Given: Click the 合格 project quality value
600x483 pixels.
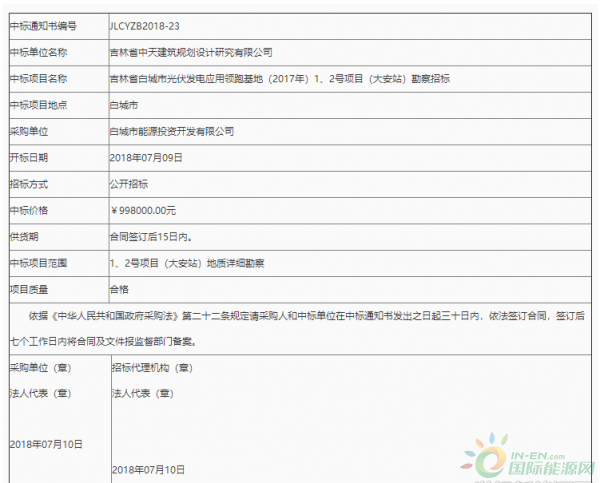Looking at the screenshot, I should tap(119, 289).
